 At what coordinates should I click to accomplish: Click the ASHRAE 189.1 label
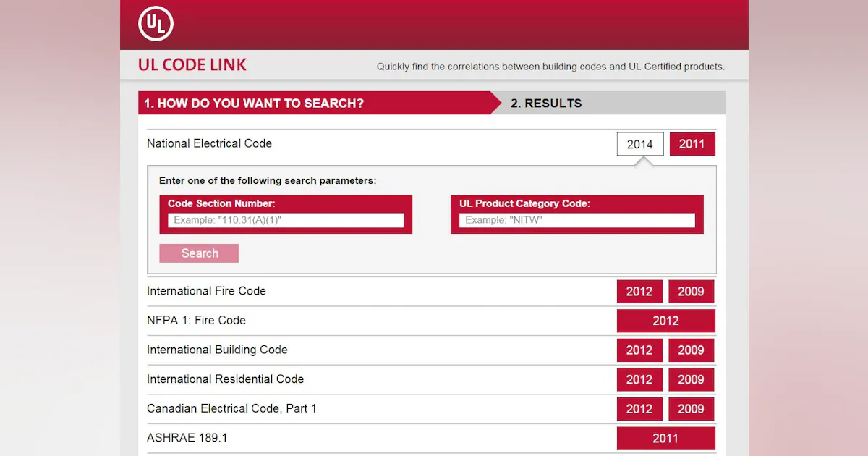[x=187, y=438]
